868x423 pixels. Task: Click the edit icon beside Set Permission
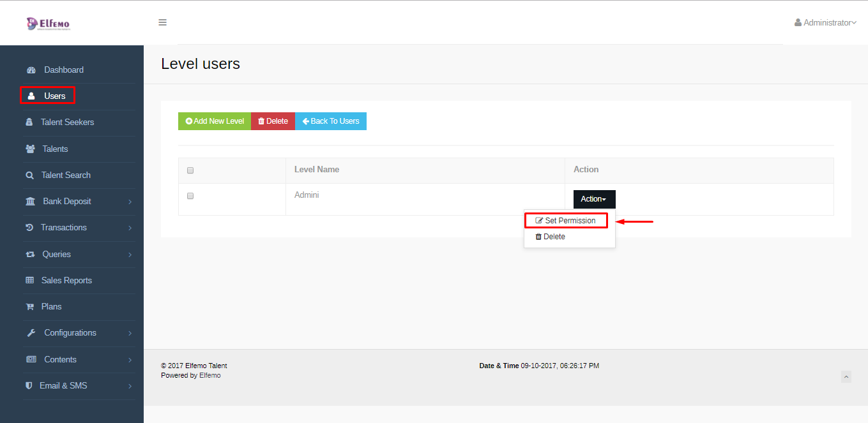[x=539, y=221]
